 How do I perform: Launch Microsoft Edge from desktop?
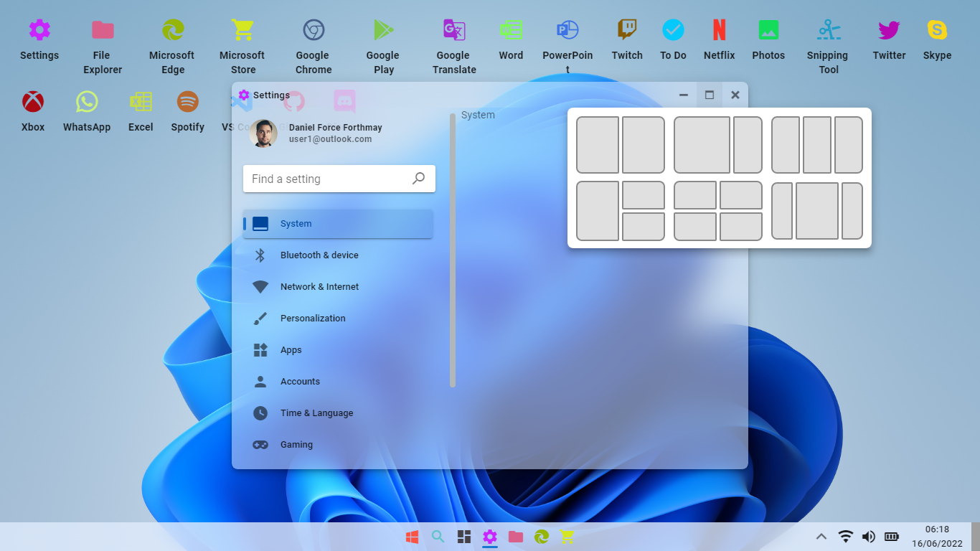(172, 47)
